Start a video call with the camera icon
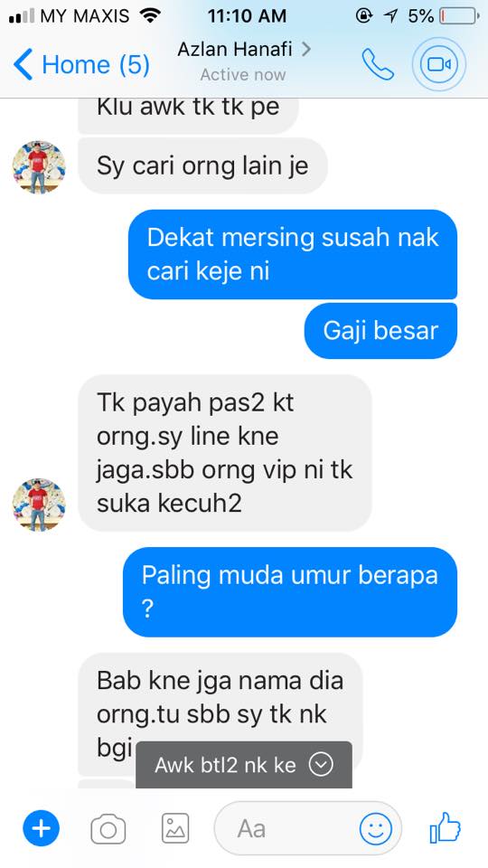 (439, 65)
